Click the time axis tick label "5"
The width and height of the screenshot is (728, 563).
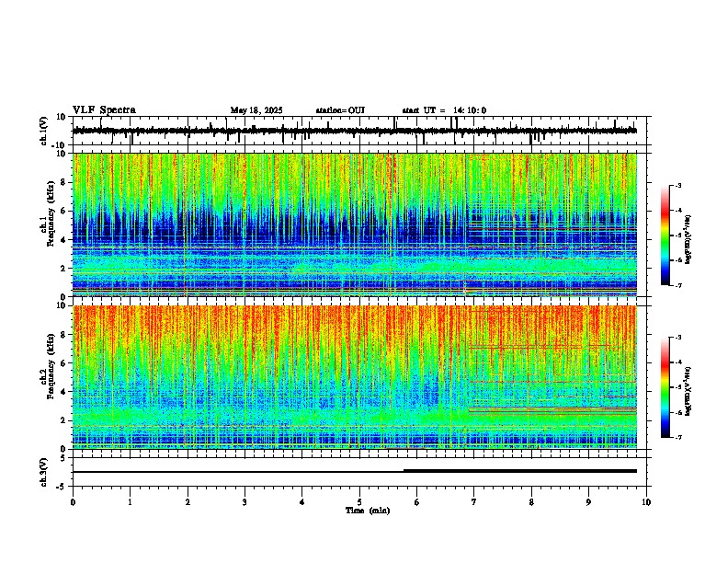[x=359, y=502]
